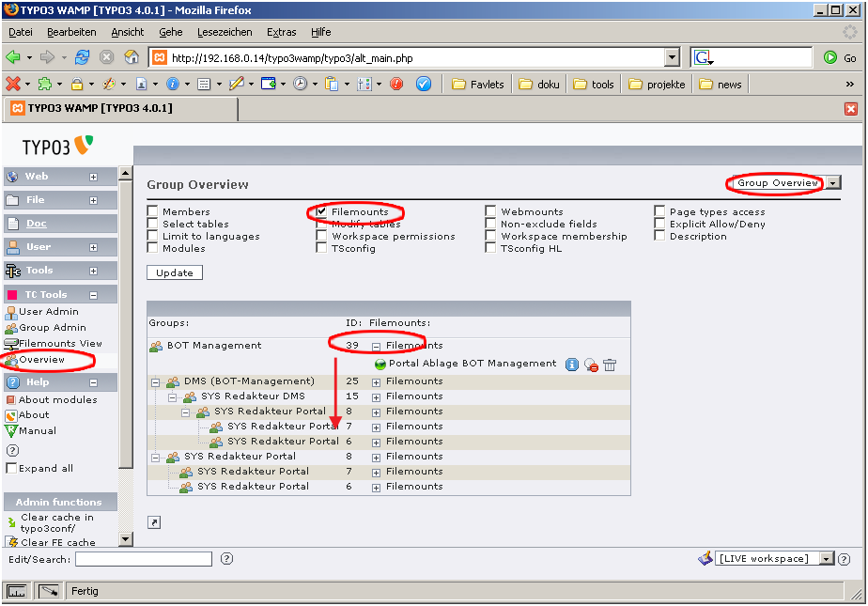Image resolution: width=868 pixels, height=606 pixels.
Task: Enable Workspace permissions checkbox
Action: point(321,235)
